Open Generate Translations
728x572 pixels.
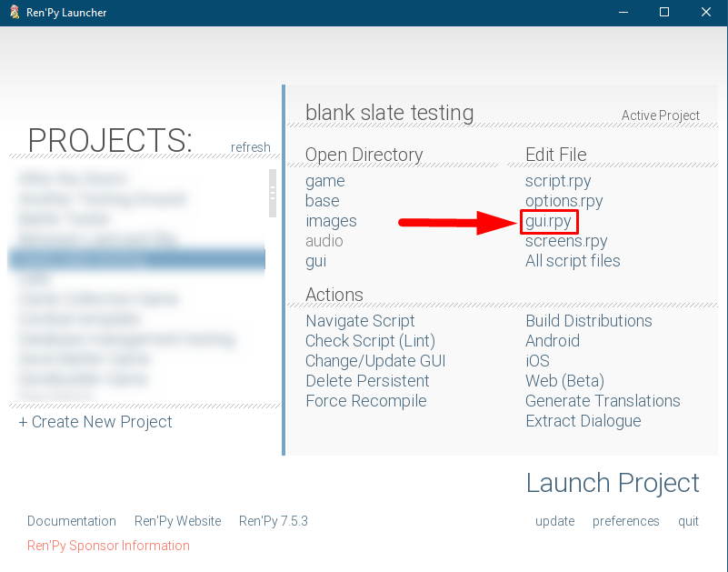click(603, 401)
